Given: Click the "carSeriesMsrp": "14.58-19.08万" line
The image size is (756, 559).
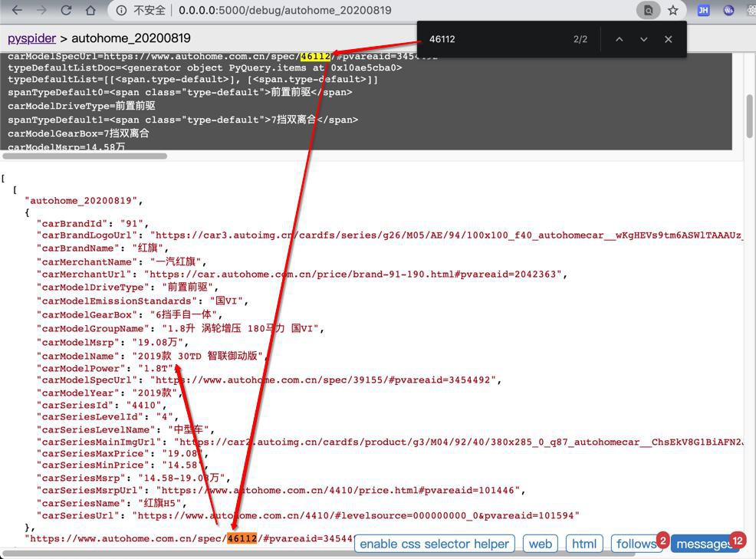Looking at the screenshot, I should tap(133, 478).
